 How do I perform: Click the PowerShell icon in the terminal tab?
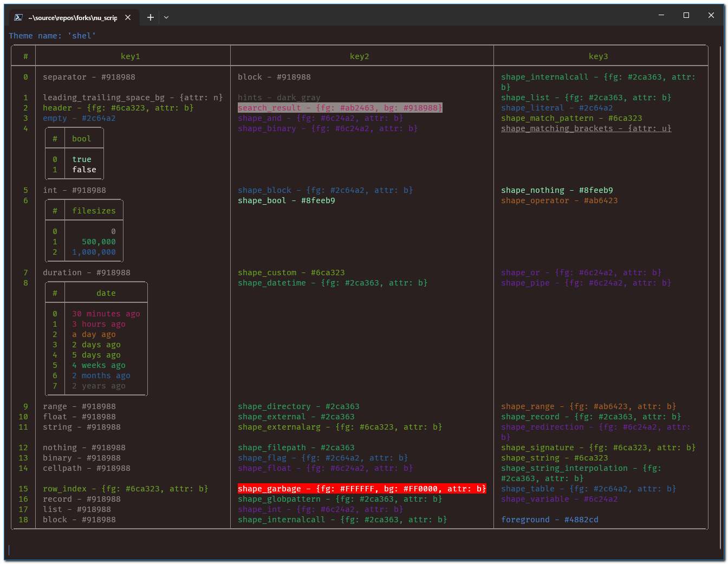(18, 17)
